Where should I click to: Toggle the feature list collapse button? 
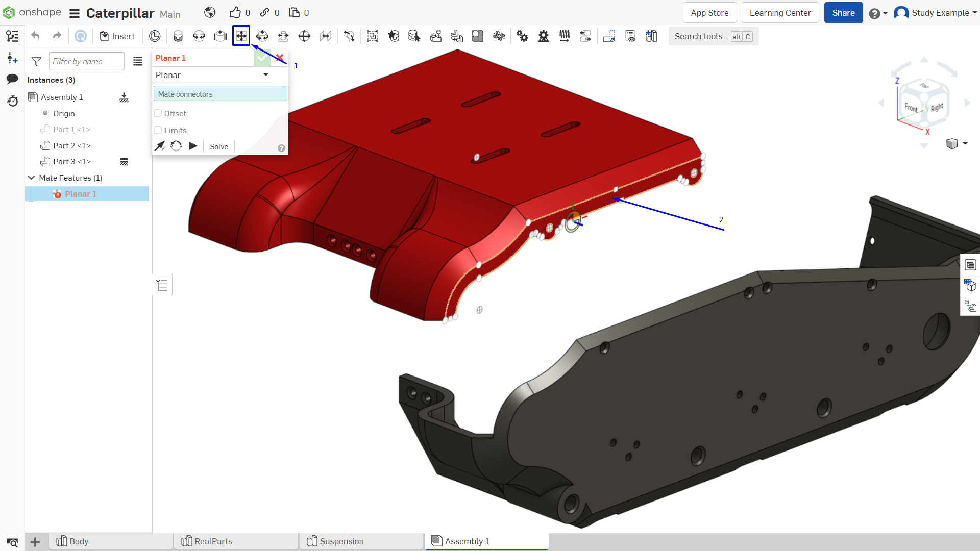point(162,285)
